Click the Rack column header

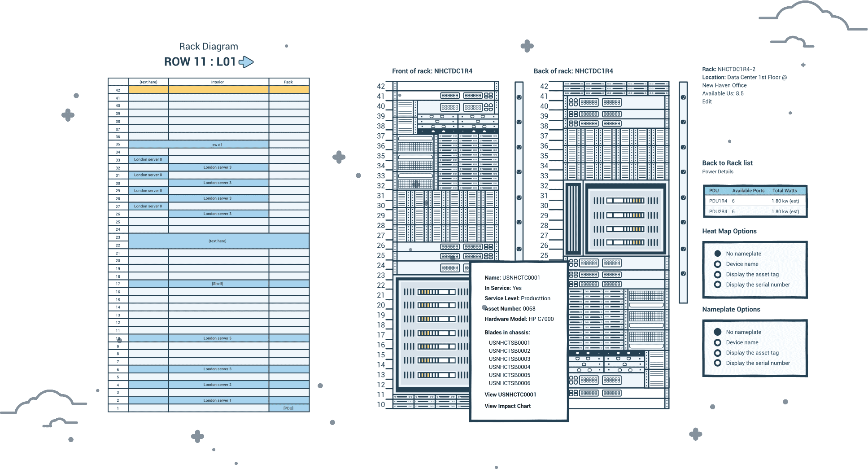coord(289,82)
